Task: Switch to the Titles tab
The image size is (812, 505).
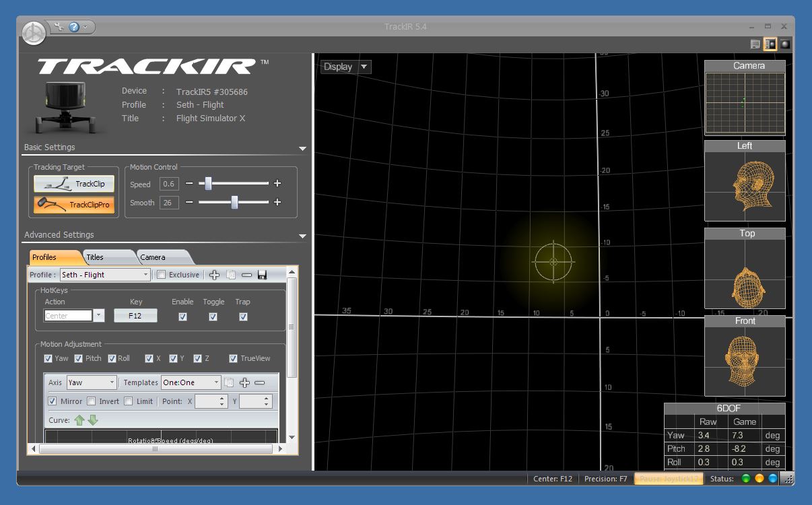Action: point(109,257)
